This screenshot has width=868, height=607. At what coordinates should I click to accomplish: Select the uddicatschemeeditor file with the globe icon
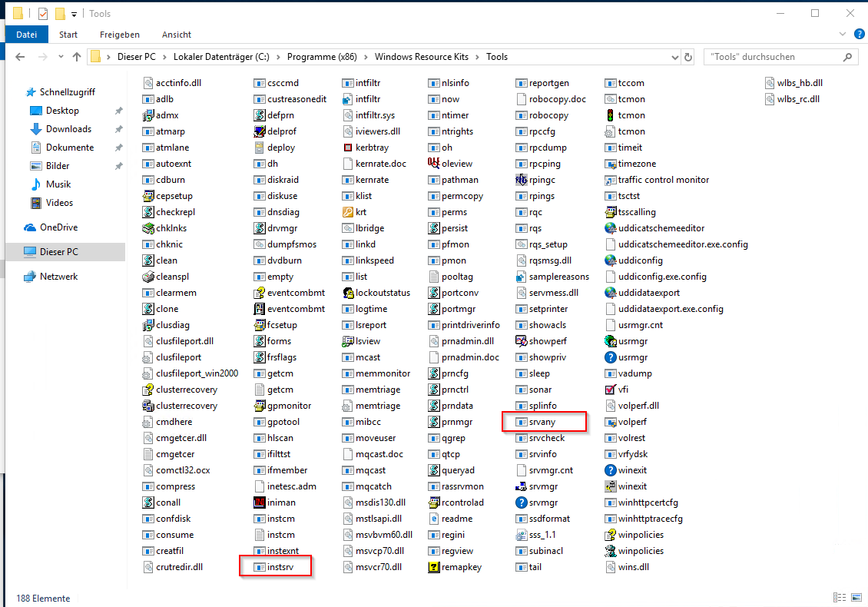point(655,228)
